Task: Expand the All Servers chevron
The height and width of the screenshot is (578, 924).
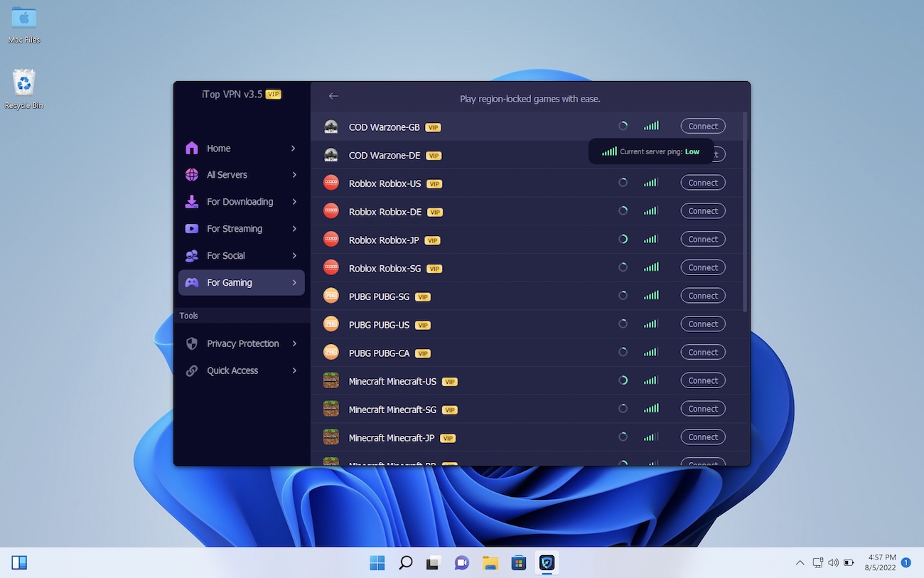Action: pyautogui.click(x=294, y=174)
